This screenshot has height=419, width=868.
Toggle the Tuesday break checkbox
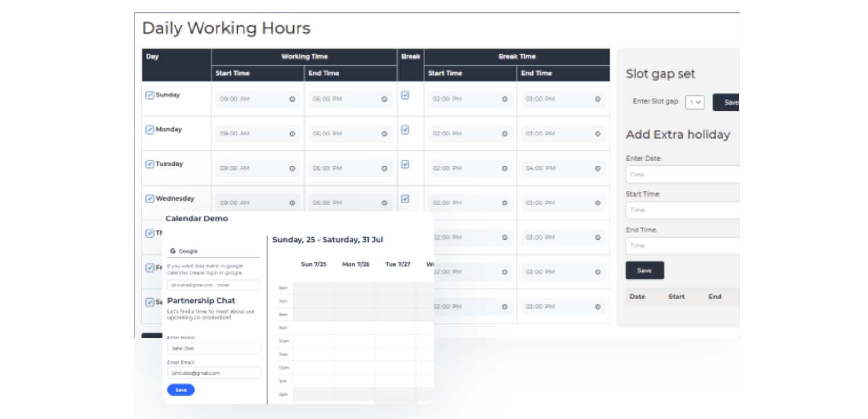pos(405,164)
